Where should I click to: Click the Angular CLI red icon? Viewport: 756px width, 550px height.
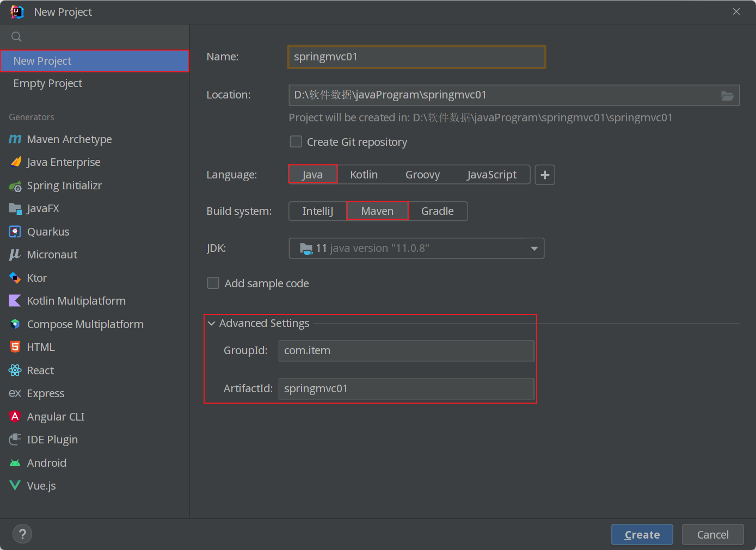tap(15, 417)
